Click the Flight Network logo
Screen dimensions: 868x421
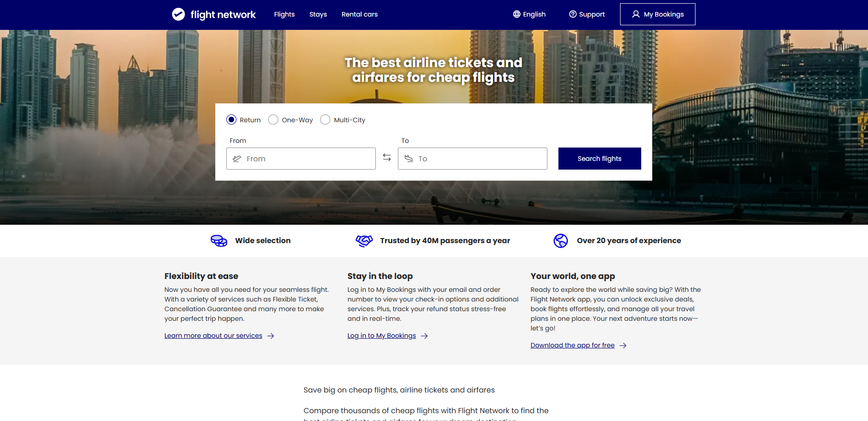coord(213,14)
